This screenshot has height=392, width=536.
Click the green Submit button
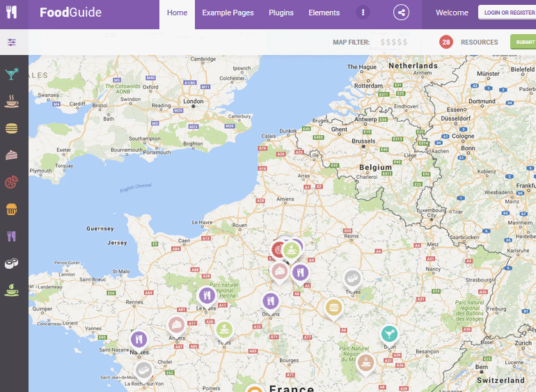(523, 42)
